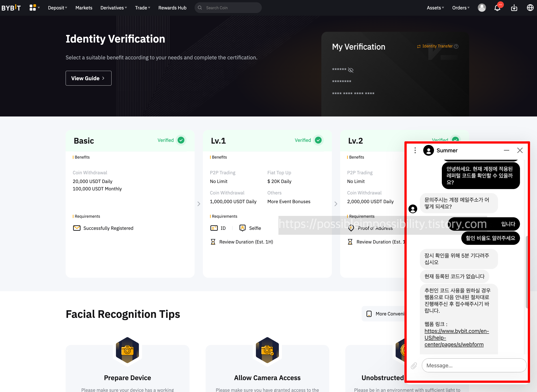The image size is (537, 392).
Task: Click the user profile avatar icon
Action: click(481, 8)
